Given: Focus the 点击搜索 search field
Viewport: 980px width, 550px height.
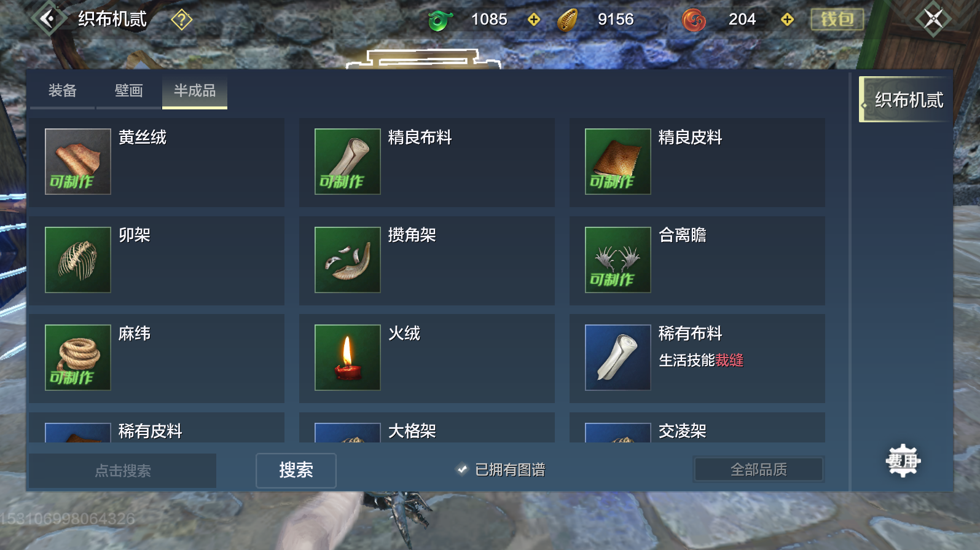Looking at the screenshot, I should coord(123,471).
